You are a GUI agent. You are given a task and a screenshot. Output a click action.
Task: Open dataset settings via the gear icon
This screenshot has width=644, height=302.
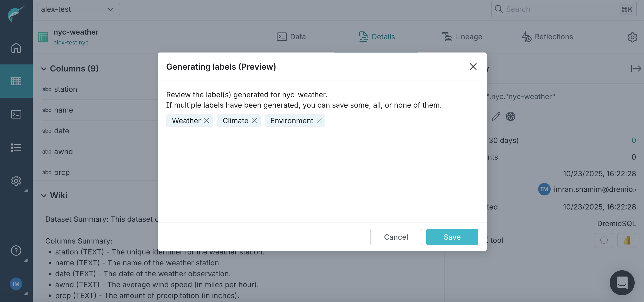coord(633,37)
